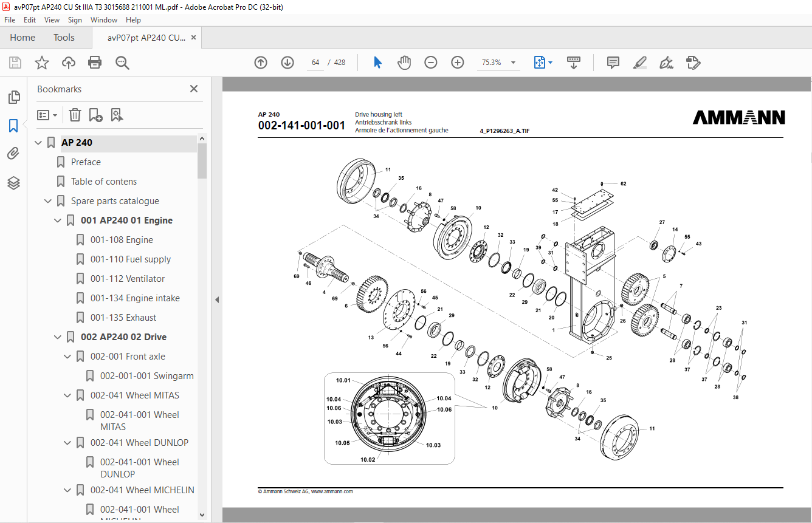Click the zoom out minus icon
The height and width of the screenshot is (523, 812).
click(431, 63)
